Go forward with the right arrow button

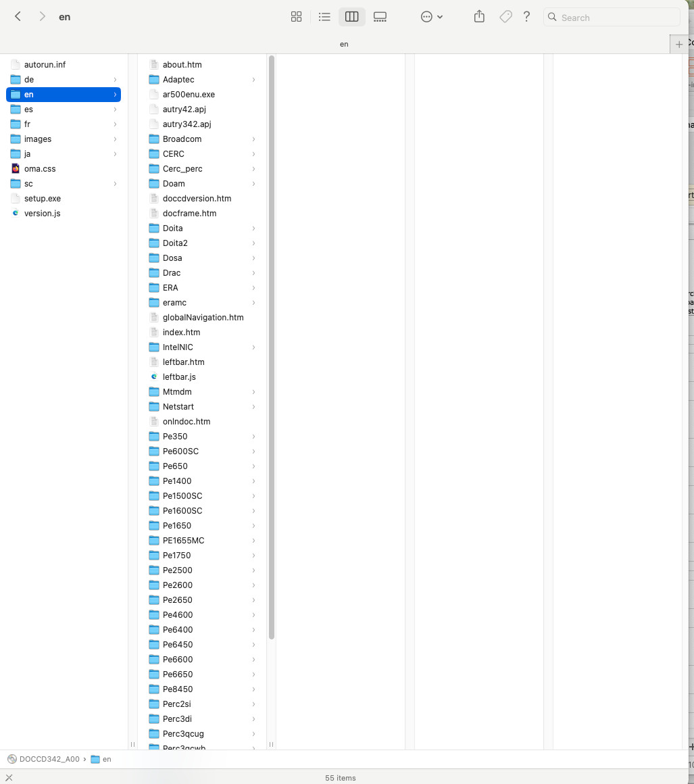point(42,16)
